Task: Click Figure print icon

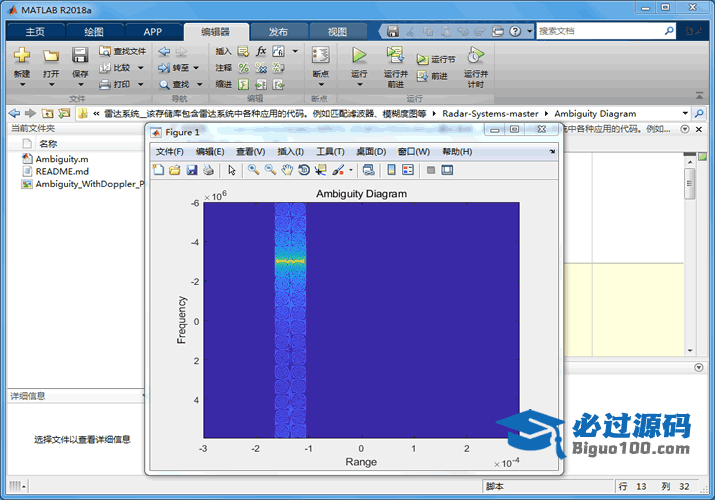Action: point(208,170)
